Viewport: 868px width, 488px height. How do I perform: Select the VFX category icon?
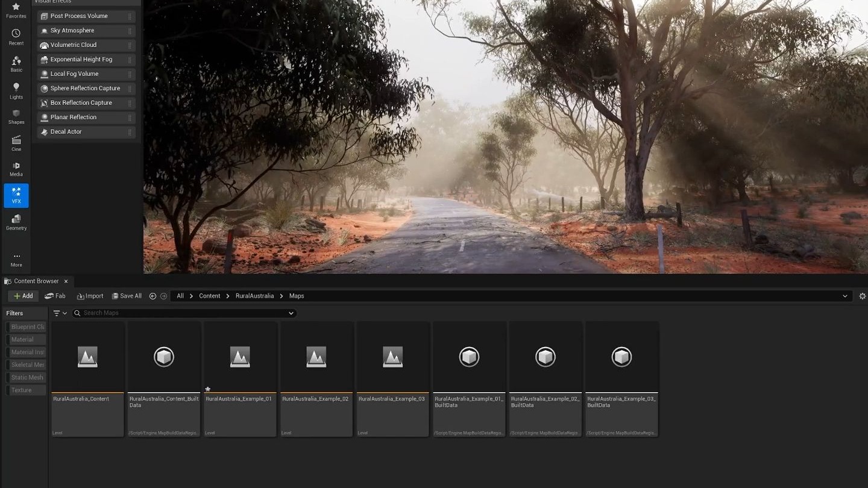16,196
